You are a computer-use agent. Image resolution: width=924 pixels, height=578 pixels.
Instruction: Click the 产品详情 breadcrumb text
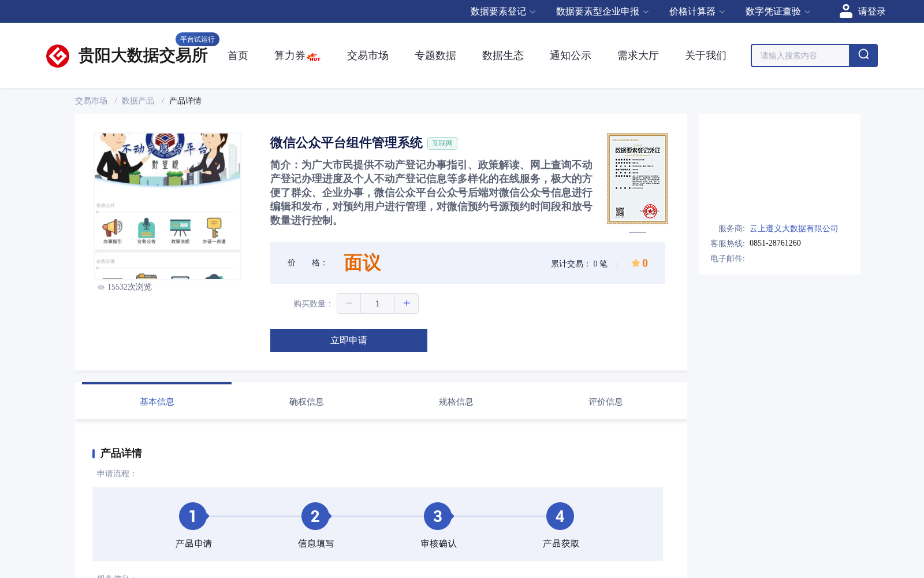click(185, 101)
